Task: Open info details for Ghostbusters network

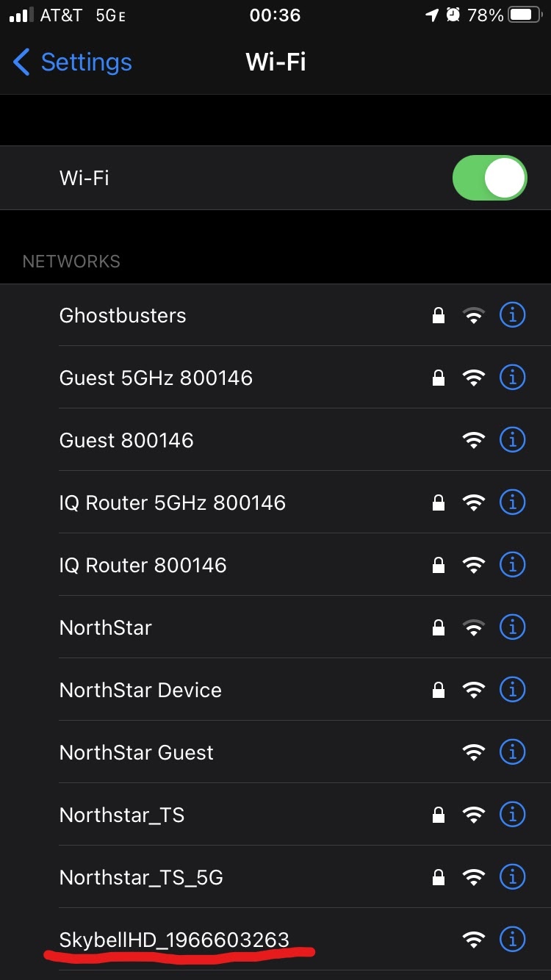Action: coord(512,314)
